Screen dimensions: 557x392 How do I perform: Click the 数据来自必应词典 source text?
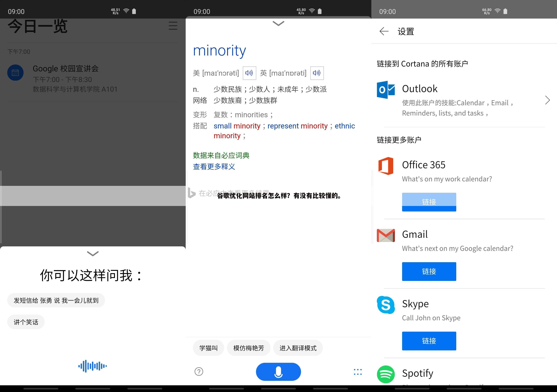click(x=221, y=155)
